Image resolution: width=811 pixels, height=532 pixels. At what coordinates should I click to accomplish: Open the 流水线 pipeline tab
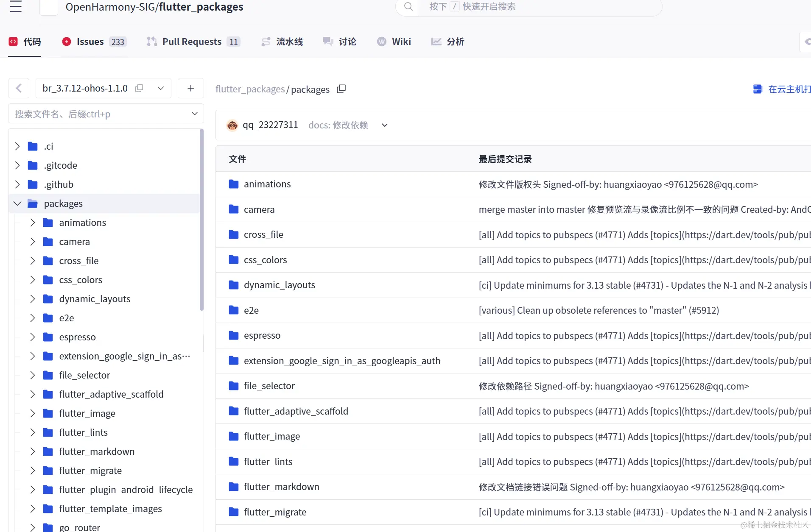282,42
